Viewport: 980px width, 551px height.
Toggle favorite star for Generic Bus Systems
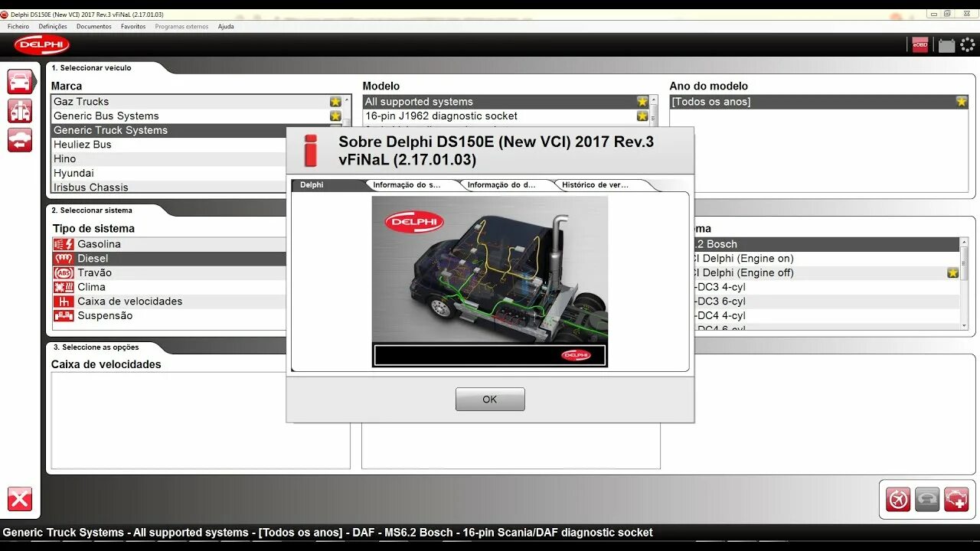coord(335,116)
